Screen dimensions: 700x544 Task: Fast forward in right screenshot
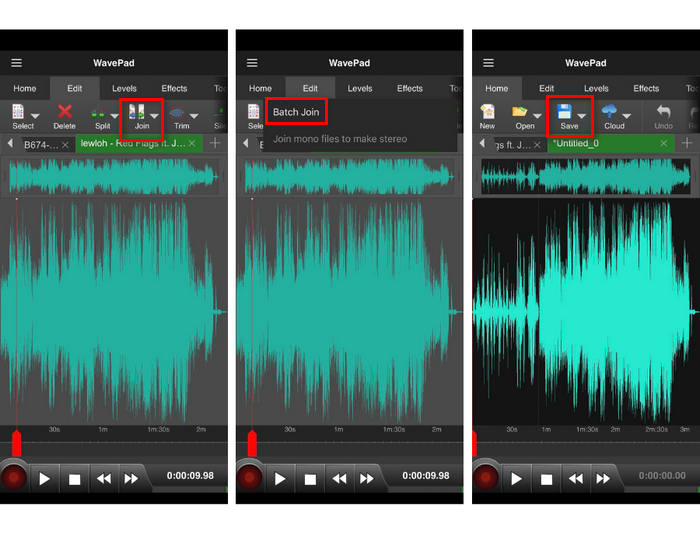click(603, 479)
